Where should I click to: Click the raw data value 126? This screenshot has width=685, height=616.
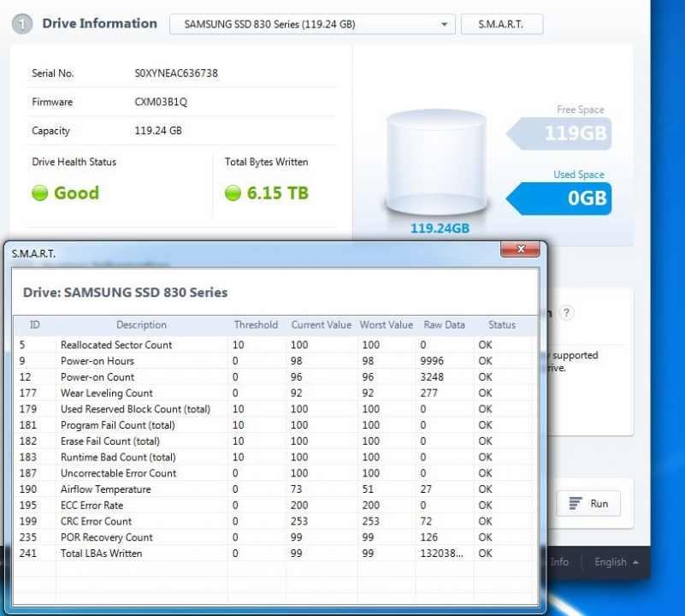click(x=428, y=537)
